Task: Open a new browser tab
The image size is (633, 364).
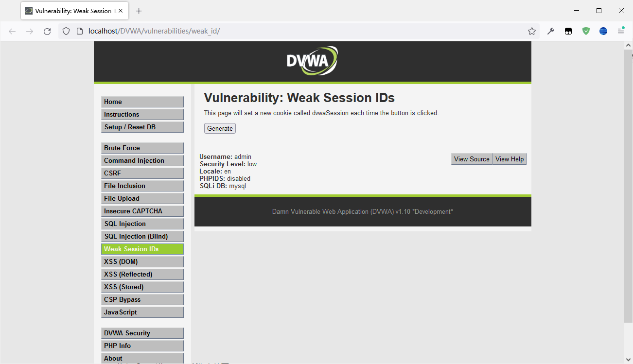Action: click(139, 11)
